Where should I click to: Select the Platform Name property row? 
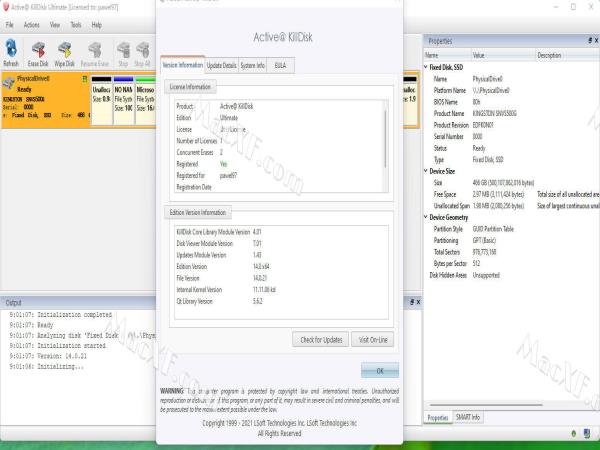[x=512, y=90]
